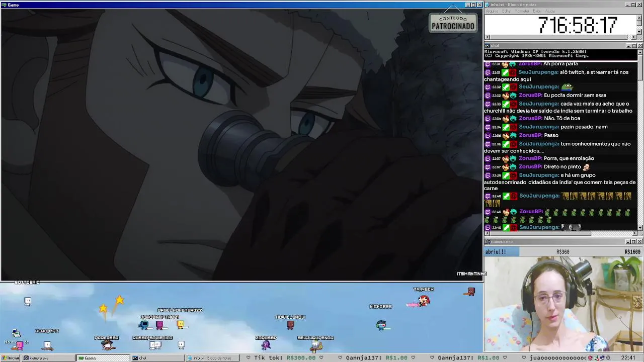This screenshot has height=362, width=644.
Task: Click the Notepad horizontal scrollbar right arrow
Action: tap(634, 37)
